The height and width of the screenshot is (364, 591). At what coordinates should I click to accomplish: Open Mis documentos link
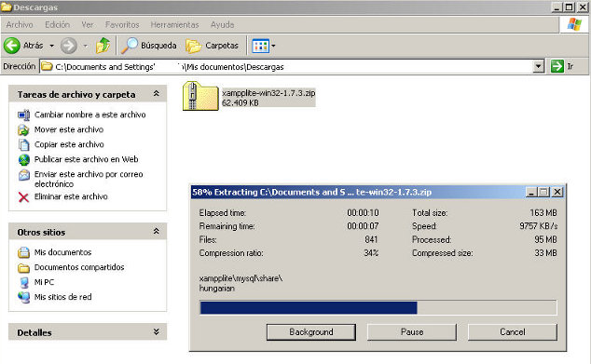[63, 252]
